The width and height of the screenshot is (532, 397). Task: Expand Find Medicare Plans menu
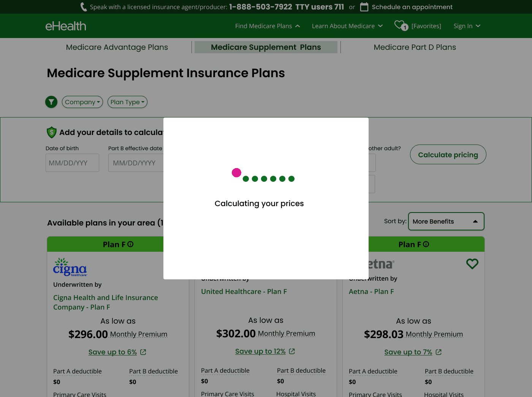pos(268,26)
